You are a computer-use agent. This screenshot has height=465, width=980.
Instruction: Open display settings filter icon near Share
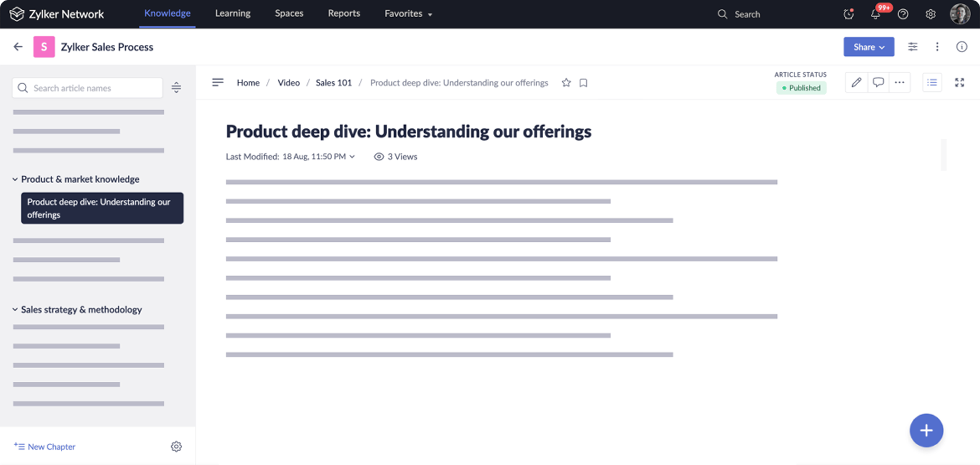(913, 46)
